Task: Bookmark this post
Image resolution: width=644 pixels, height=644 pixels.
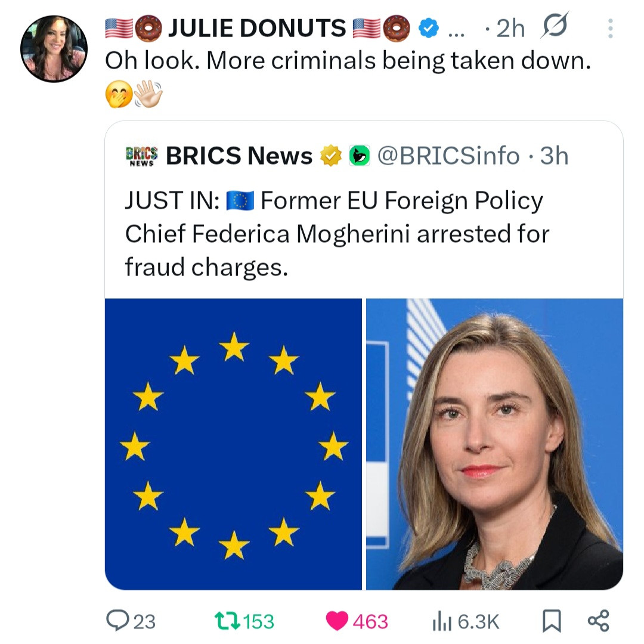Action: (x=552, y=621)
